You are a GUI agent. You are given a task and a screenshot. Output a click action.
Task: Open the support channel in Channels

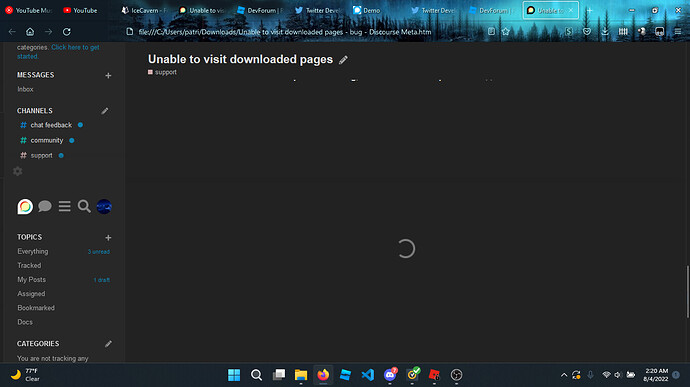coord(42,155)
